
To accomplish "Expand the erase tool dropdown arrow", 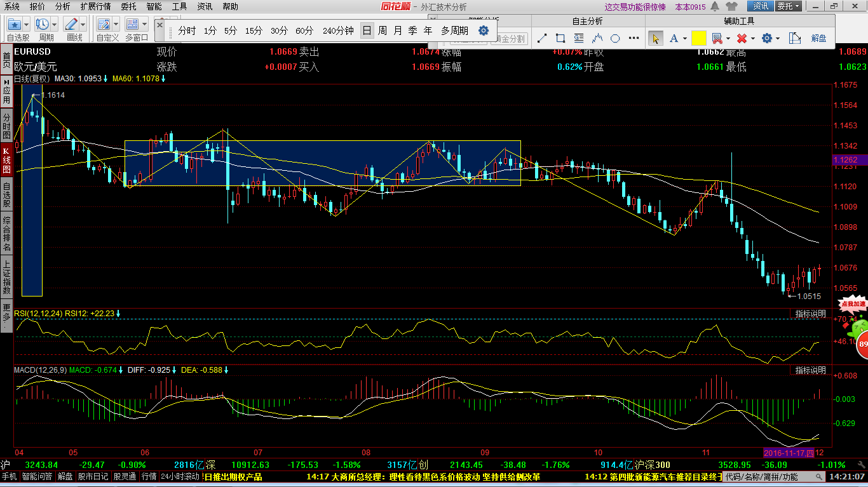I will coord(728,39).
